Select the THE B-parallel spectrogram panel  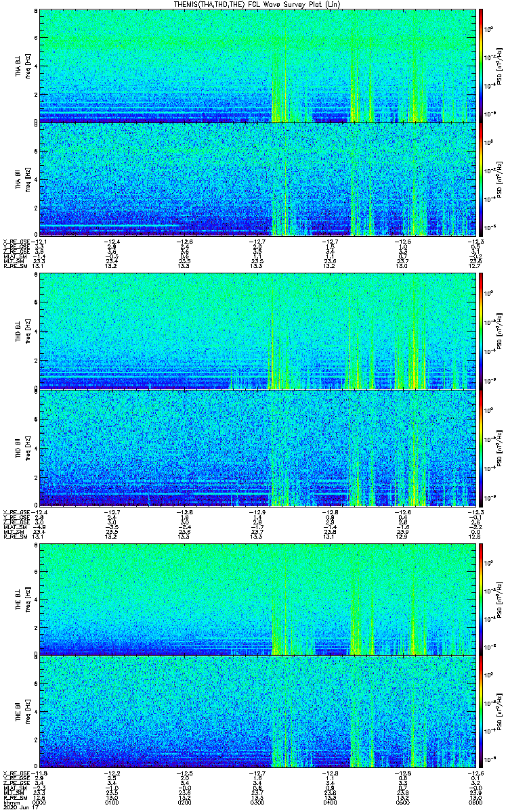point(257,712)
